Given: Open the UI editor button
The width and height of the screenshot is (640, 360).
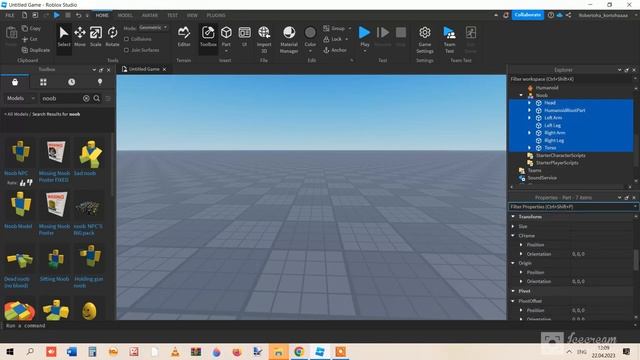Looking at the screenshot, I should pyautogui.click(x=244, y=37).
